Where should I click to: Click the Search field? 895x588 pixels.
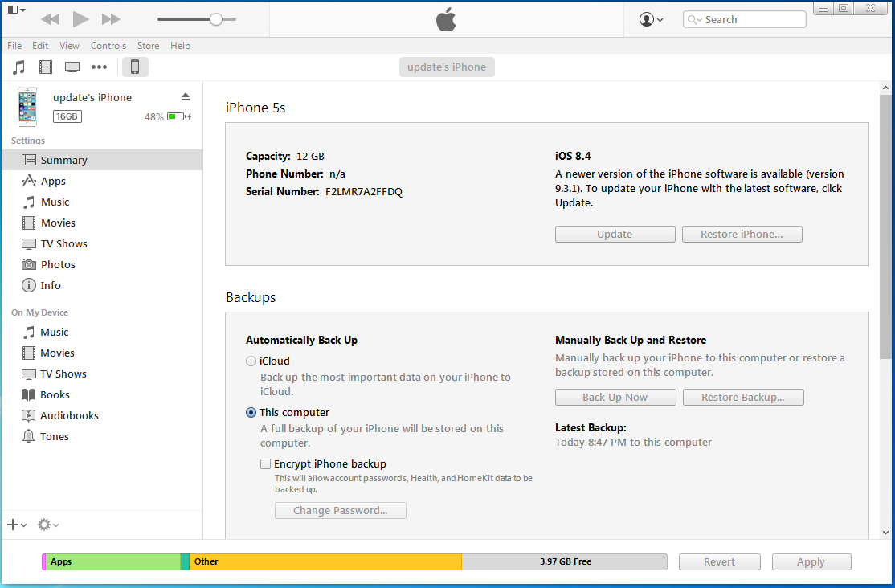click(x=744, y=19)
